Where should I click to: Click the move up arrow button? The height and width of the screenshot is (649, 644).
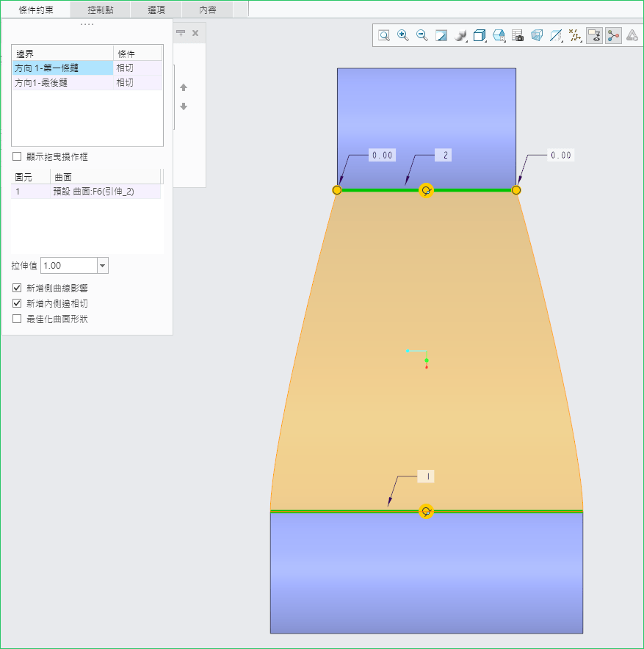point(184,88)
